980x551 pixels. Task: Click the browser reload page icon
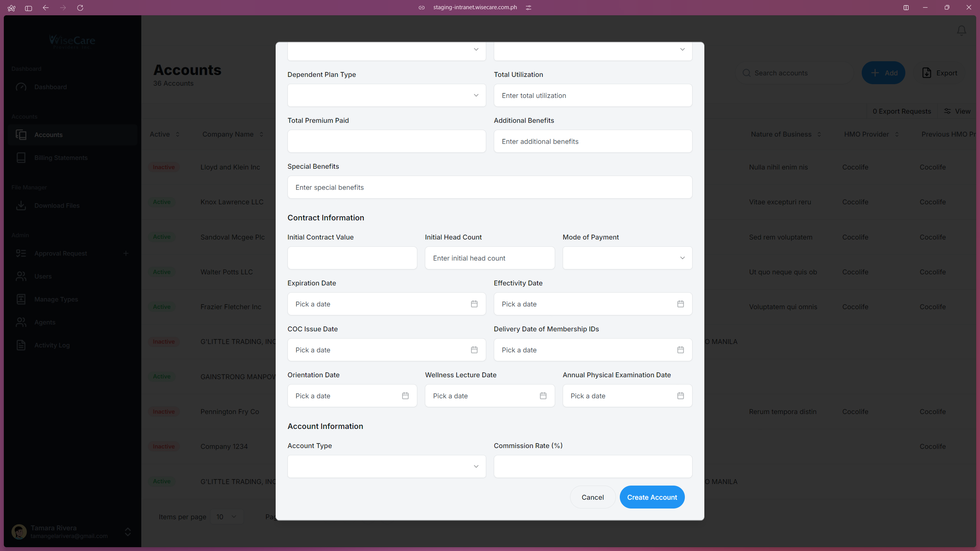[80, 8]
